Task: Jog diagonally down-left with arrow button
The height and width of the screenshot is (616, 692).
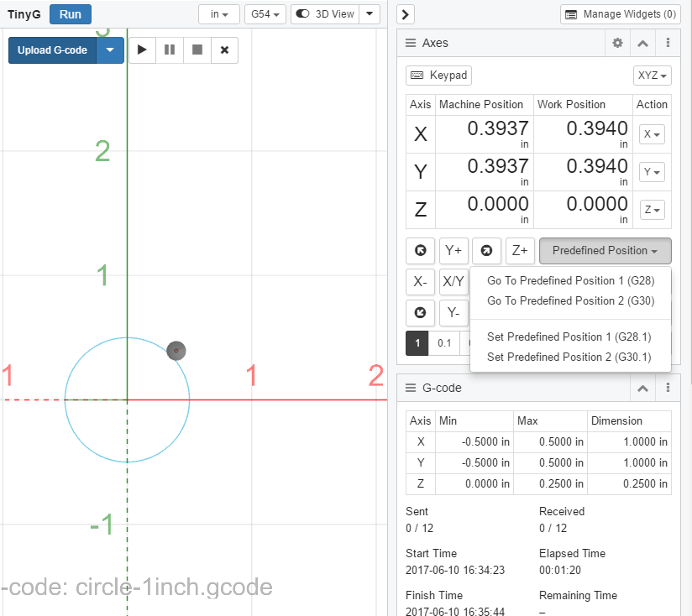Action: (420, 313)
